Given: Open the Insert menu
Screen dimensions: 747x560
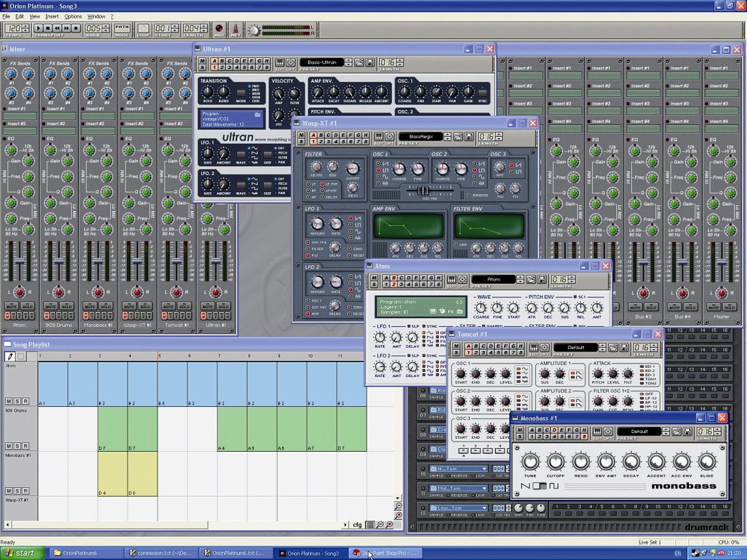Looking at the screenshot, I should point(52,16).
